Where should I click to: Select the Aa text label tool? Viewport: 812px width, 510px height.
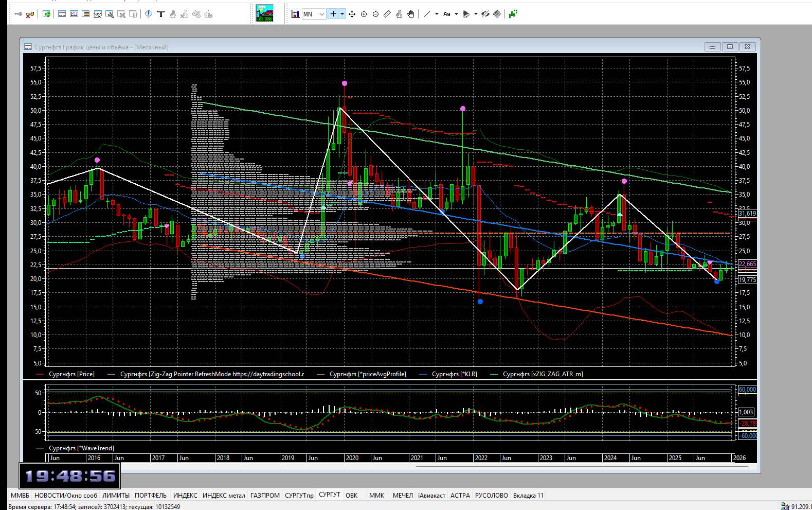(x=446, y=14)
